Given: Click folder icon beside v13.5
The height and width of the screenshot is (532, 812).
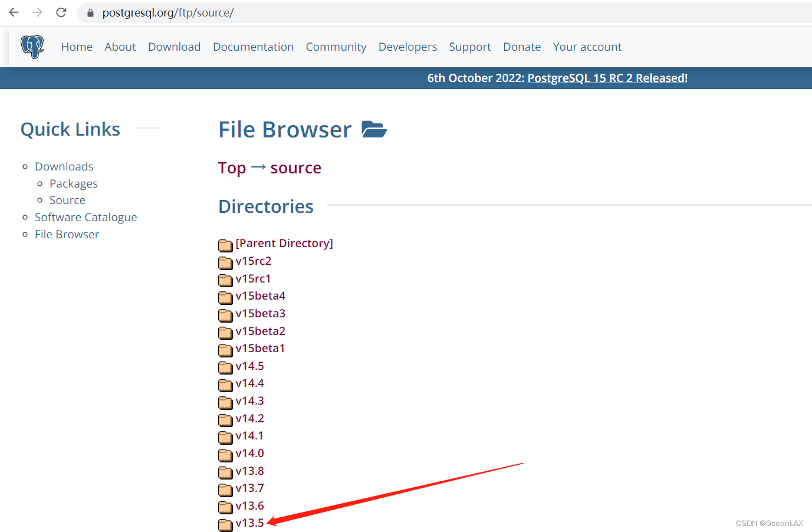Looking at the screenshot, I should [225, 524].
